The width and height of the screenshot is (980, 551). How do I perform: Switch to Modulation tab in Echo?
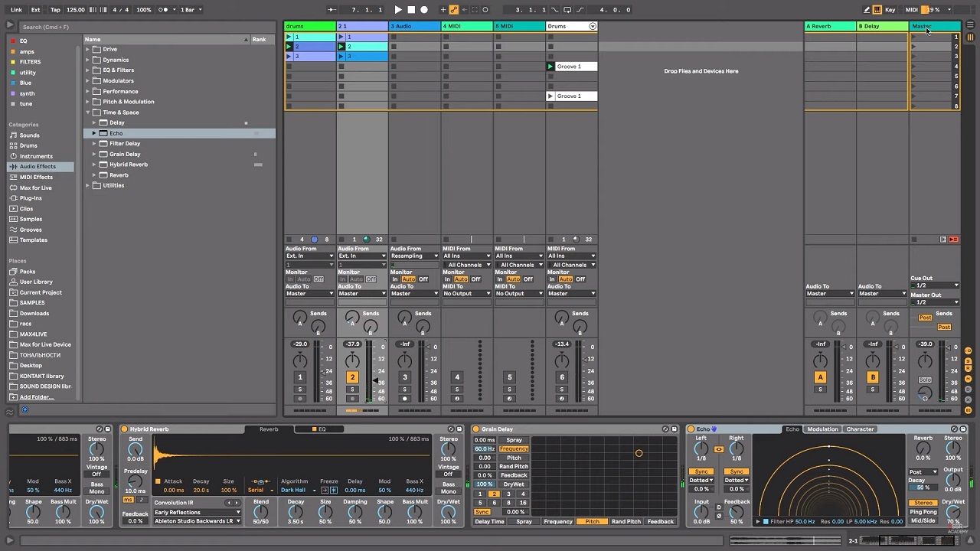tap(822, 429)
